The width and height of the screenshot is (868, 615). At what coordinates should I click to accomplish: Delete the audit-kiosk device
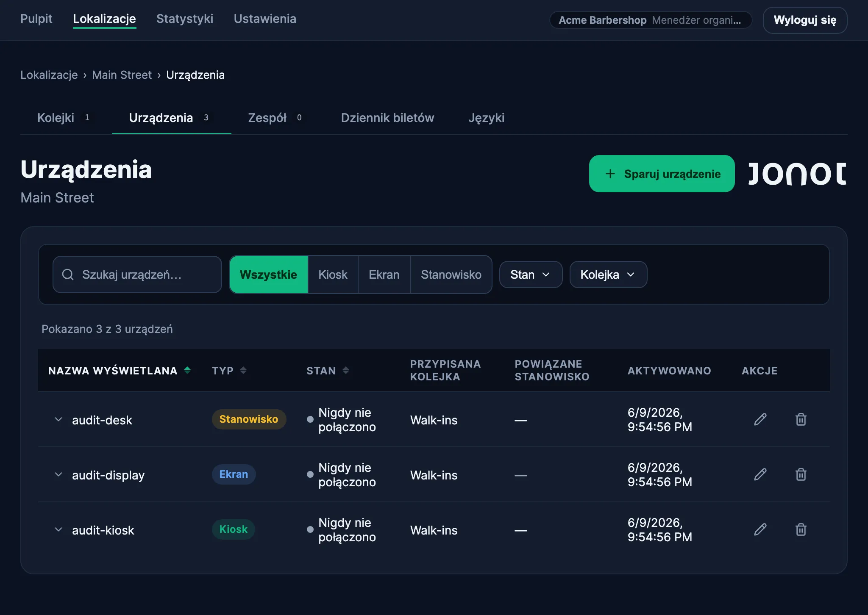coord(801,529)
